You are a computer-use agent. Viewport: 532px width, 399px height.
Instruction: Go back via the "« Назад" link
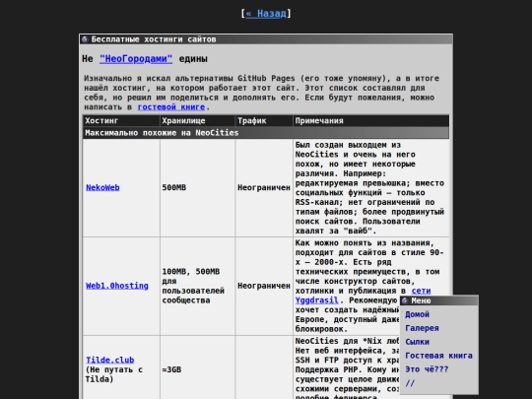pos(266,13)
